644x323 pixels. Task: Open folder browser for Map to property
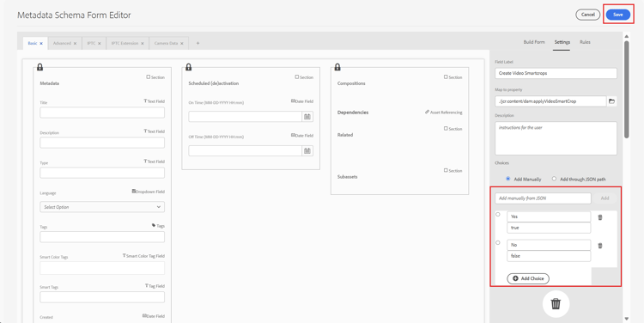pyautogui.click(x=611, y=101)
